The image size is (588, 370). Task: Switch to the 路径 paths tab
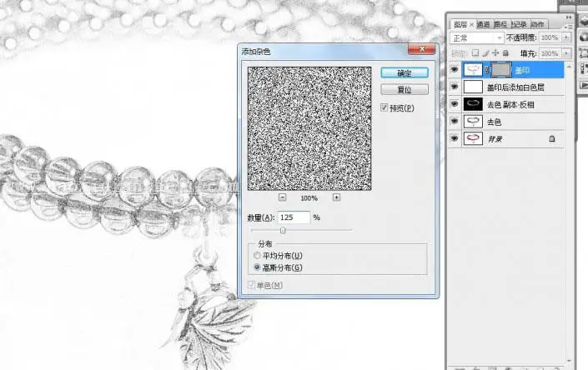point(500,24)
